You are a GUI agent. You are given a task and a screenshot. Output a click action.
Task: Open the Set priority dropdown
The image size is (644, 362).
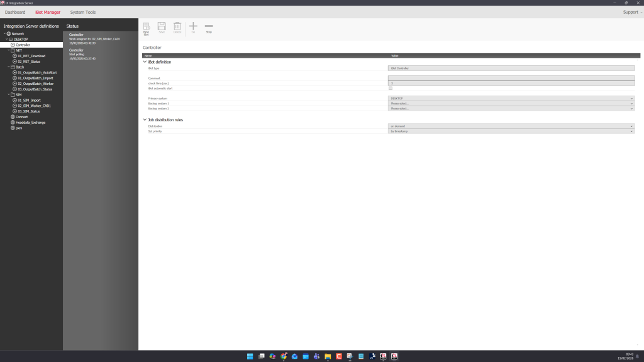[x=511, y=131]
